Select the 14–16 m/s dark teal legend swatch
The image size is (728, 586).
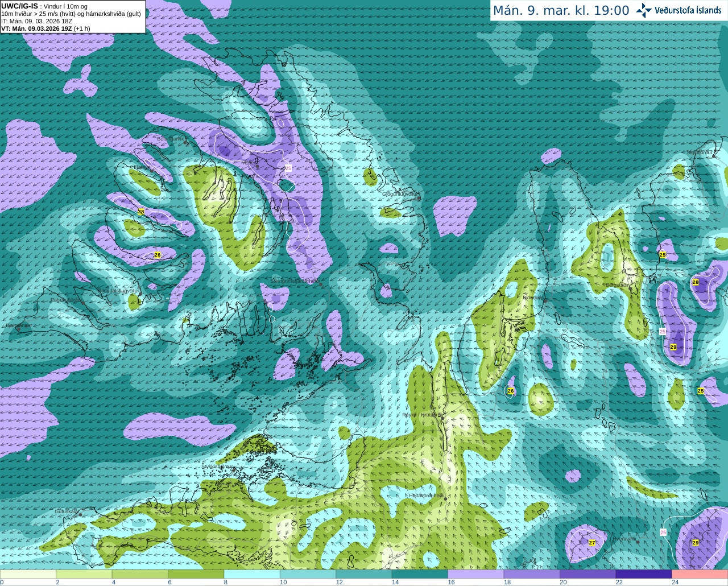(420, 574)
